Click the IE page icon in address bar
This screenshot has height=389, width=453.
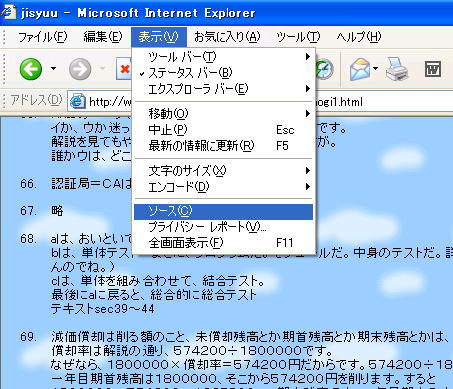77,101
